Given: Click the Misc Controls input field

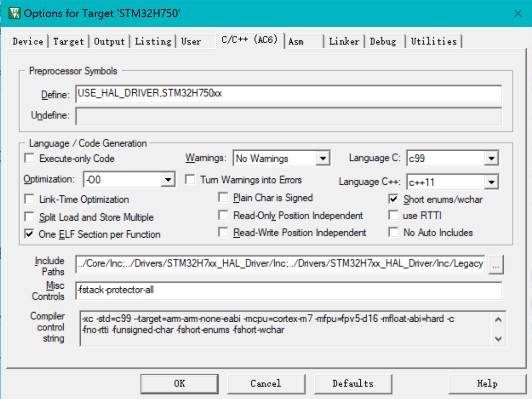Looking at the screenshot, I should [289, 291].
